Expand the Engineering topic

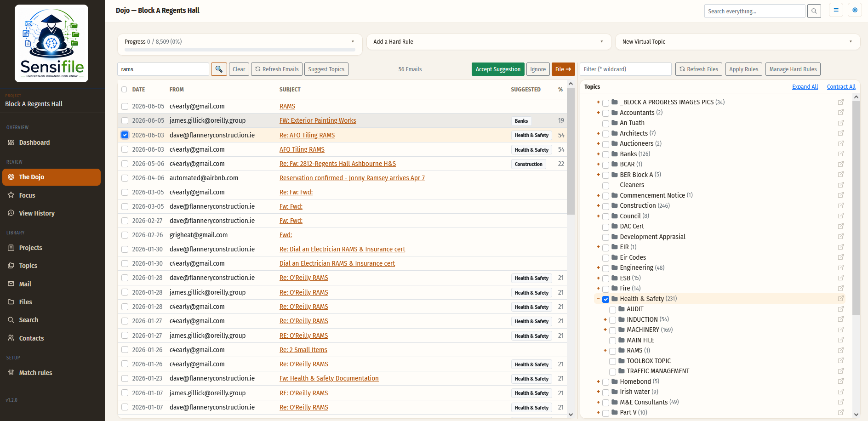[598, 267]
